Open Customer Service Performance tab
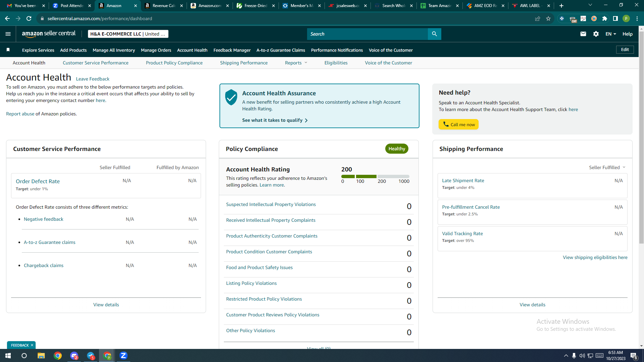Screen dimensions: 644x362 pos(95,63)
